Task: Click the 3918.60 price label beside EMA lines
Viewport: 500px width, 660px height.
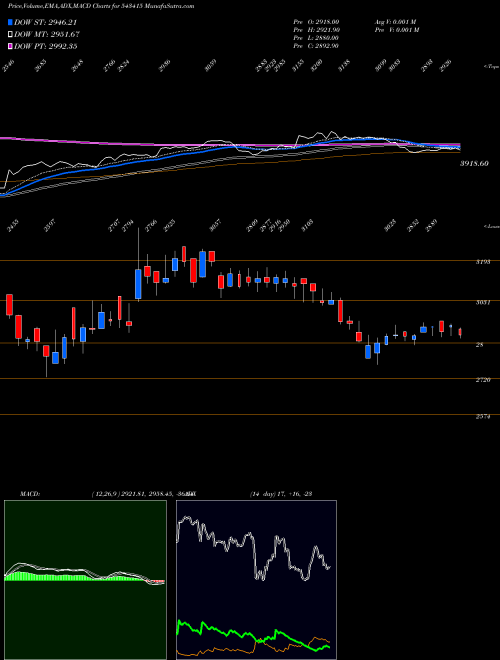Action: click(x=474, y=163)
